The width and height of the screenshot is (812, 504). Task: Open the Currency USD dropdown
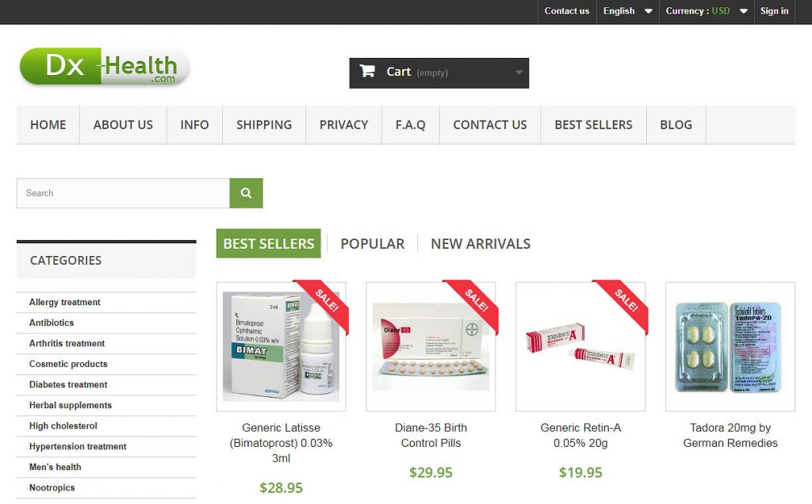(707, 11)
